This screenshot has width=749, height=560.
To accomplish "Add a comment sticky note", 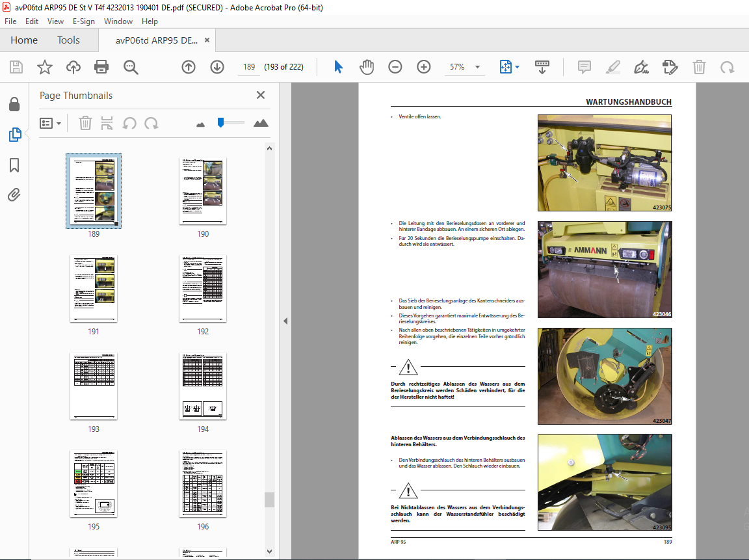I will point(585,67).
